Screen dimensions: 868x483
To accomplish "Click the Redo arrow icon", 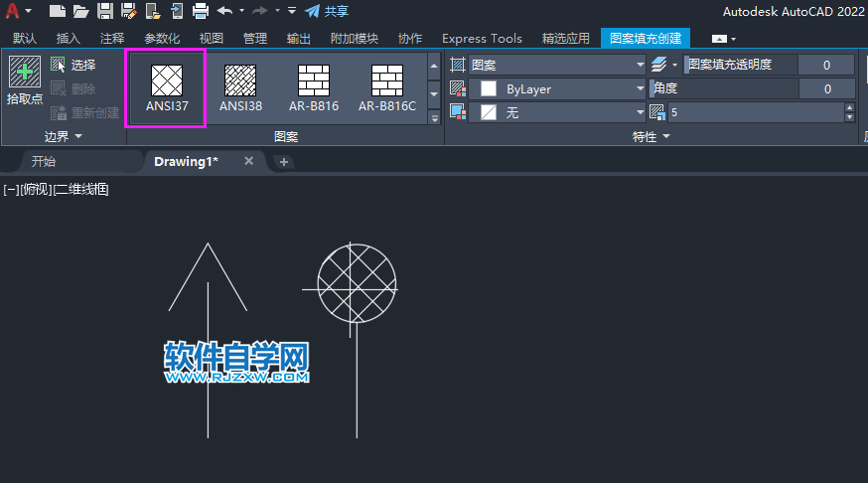I will [259, 11].
